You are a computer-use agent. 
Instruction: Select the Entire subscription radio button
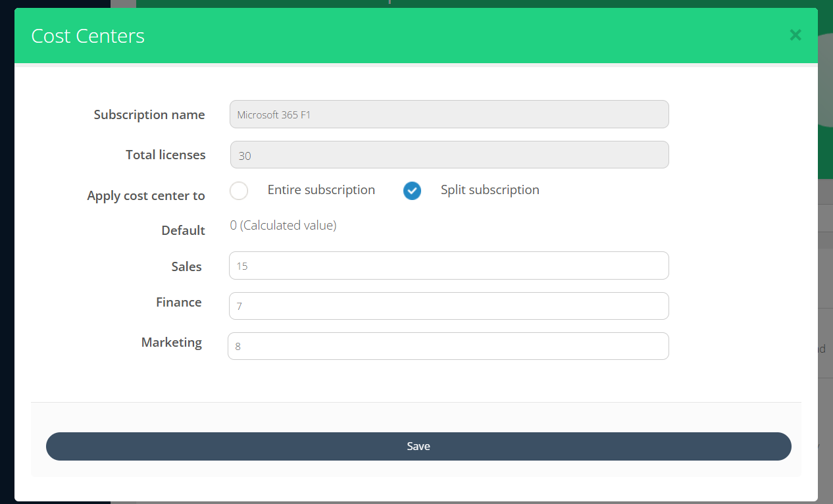point(239,191)
